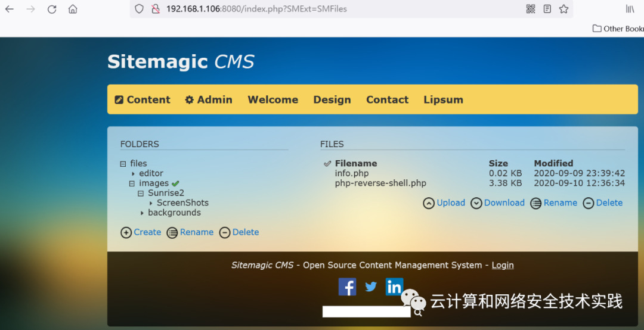This screenshot has width=644, height=330.
Task: Open the Facebook icon in footer
Action: [348, 287]
